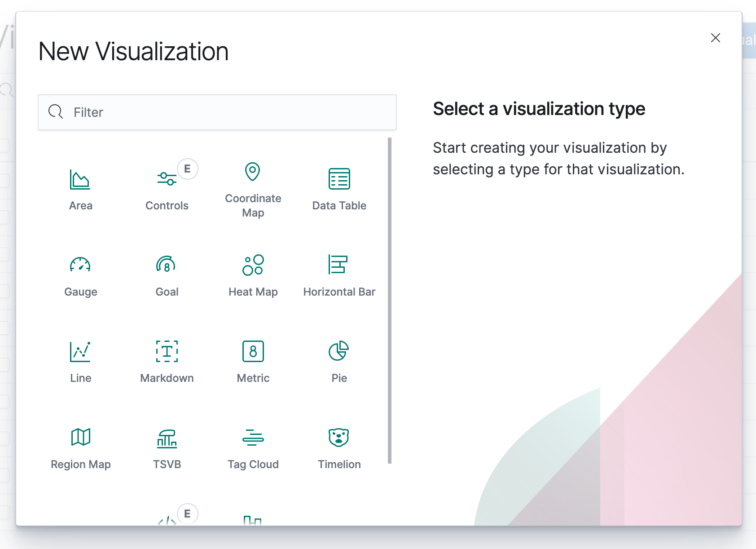
Task: Click the Heat Map label
Action: point(253,292)
